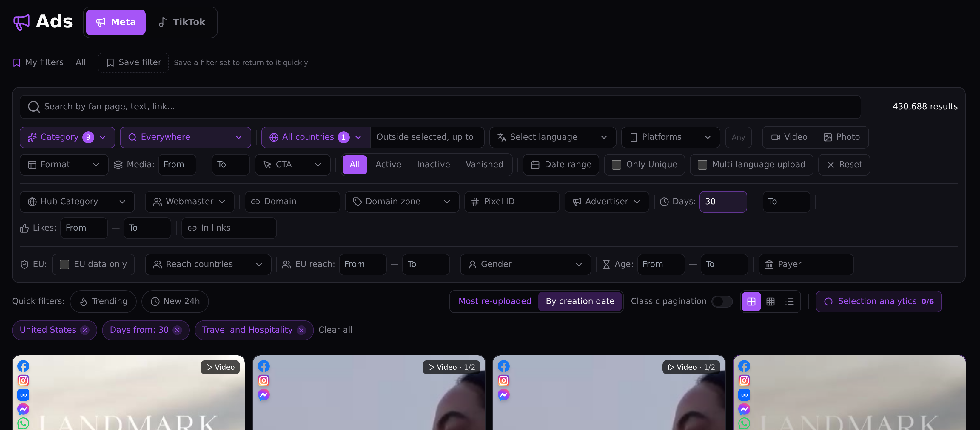
Task: Click the WhatsApp icon on first ad card
Action: (x=23, y=423)
